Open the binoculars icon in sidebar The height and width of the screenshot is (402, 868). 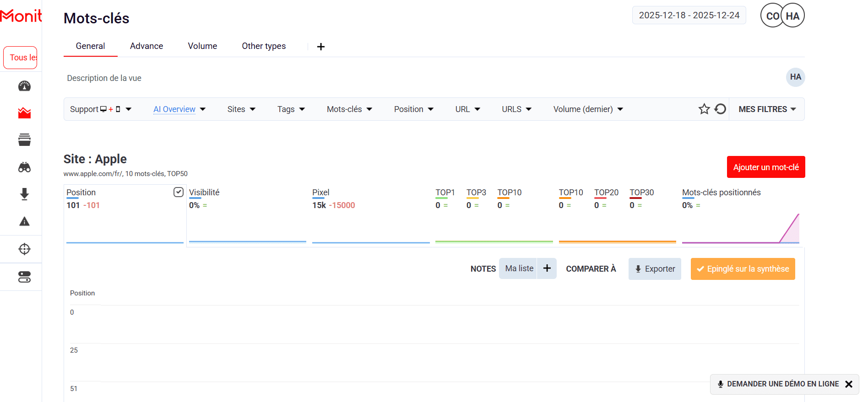[x=24, y=167]
